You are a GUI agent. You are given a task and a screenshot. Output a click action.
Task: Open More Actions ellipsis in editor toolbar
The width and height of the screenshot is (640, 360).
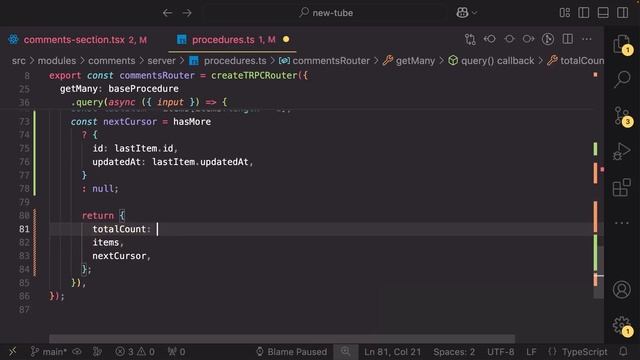587,39
